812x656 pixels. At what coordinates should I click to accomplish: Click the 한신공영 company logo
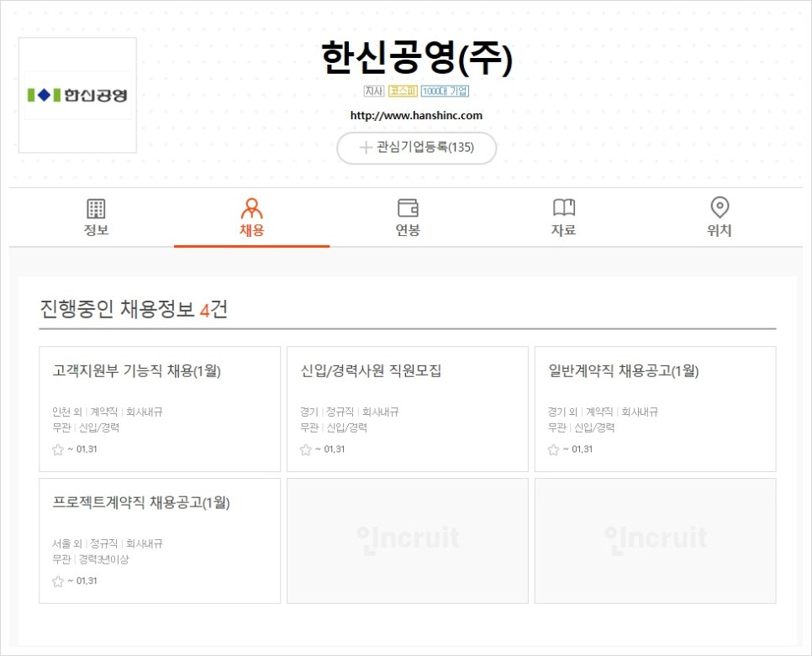(x=77, y=95)
